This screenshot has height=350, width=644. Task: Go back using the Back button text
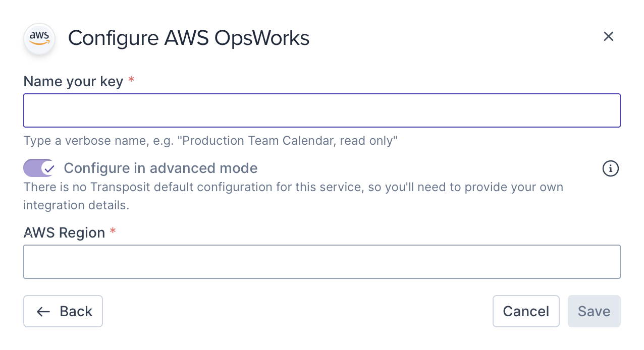(76, 312)
